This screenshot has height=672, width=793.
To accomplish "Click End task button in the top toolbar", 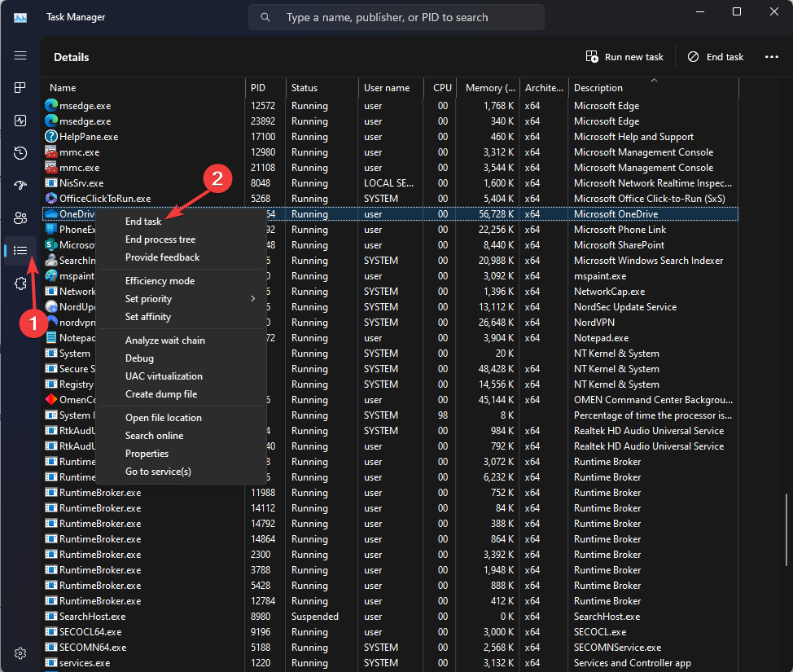I will (716, 57).
